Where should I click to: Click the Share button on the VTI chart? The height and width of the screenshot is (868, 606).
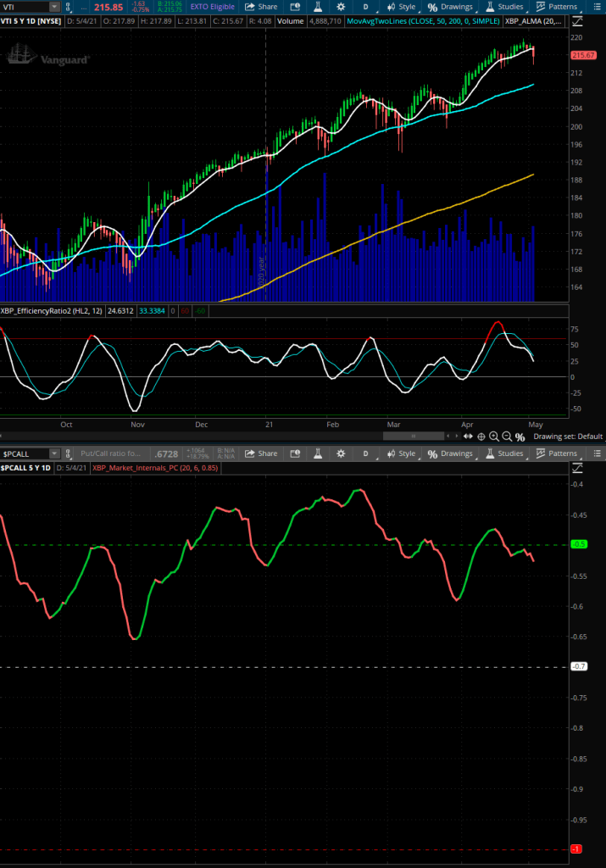pyautogui.click(x=261, y=6)
